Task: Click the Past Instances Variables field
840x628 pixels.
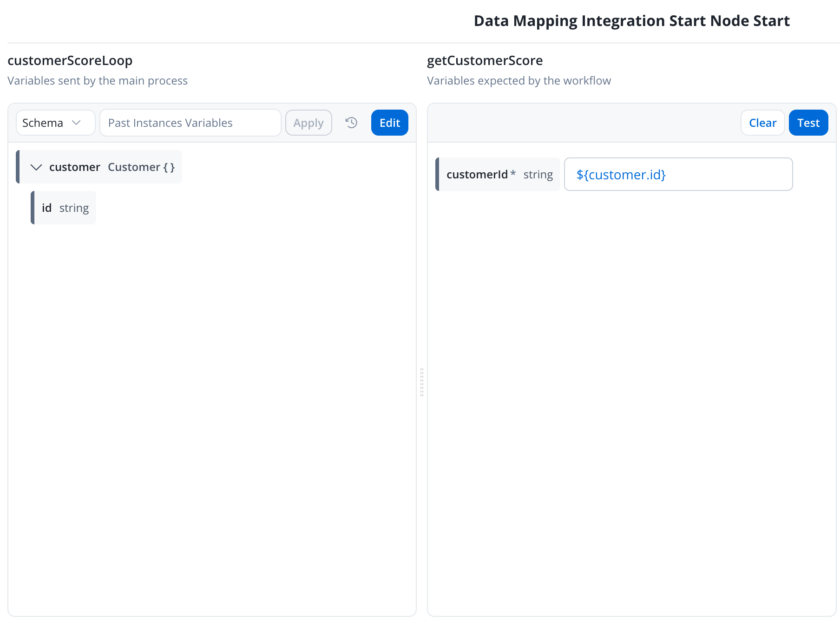Action: point(190,123)
